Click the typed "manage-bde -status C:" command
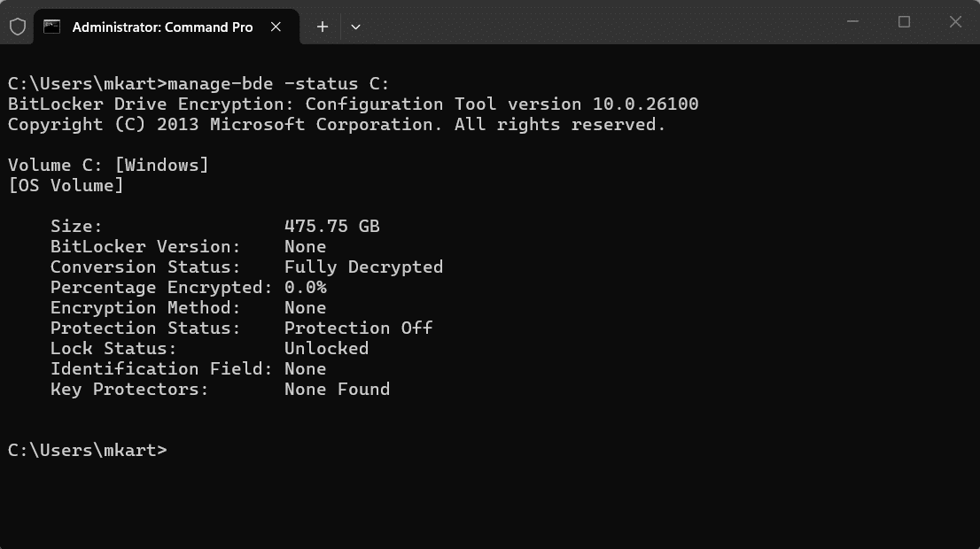This screenshot has height=549, width=980. tap(278, 83)
